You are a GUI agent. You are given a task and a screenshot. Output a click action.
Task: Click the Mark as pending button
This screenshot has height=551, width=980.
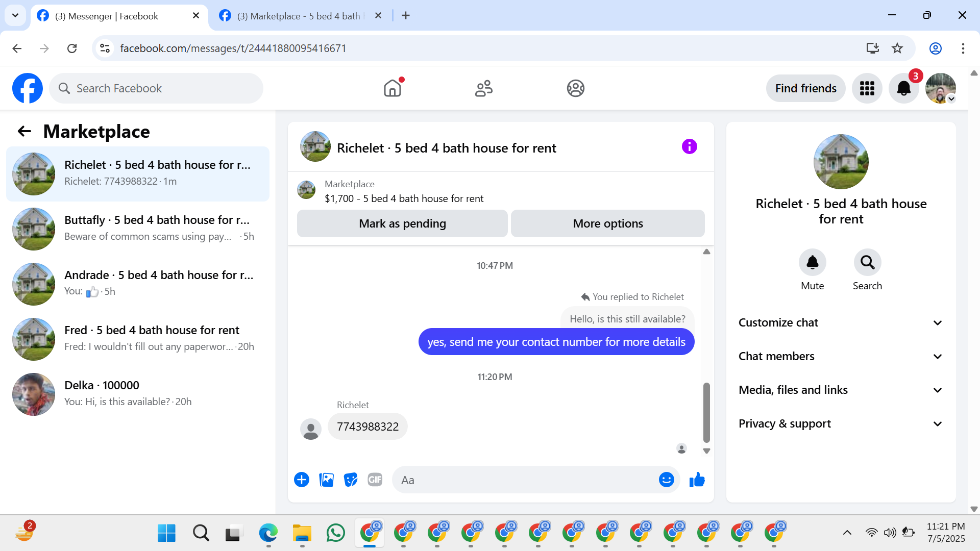(402, 223)
